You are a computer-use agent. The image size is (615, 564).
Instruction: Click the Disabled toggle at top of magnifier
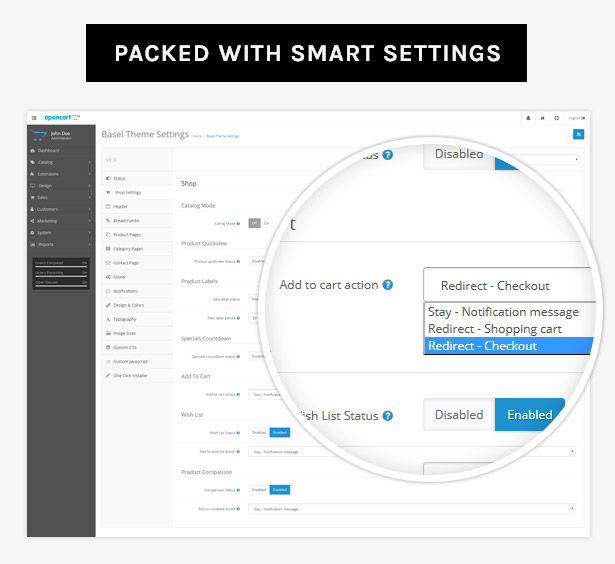pyautogui.click(x=459, y=155)
